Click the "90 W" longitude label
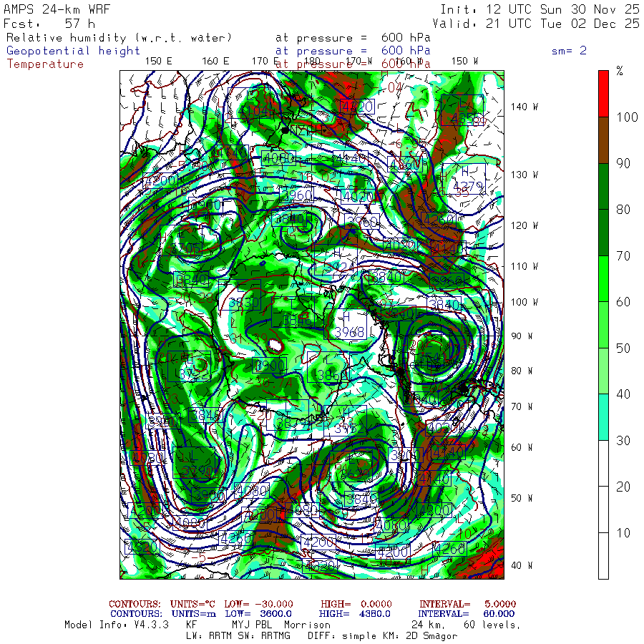 coord(522,336)
